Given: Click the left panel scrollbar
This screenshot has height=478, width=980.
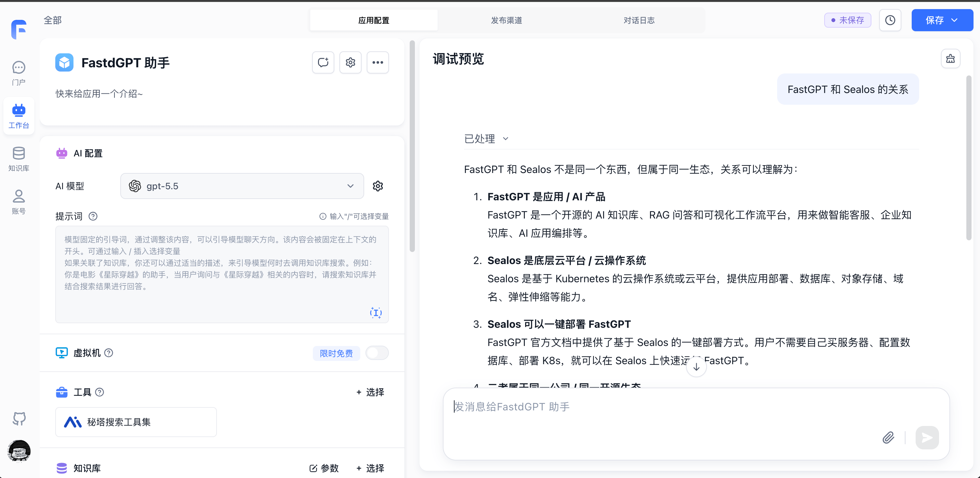Looking at the screenshot, I should [x=412, y=147].
